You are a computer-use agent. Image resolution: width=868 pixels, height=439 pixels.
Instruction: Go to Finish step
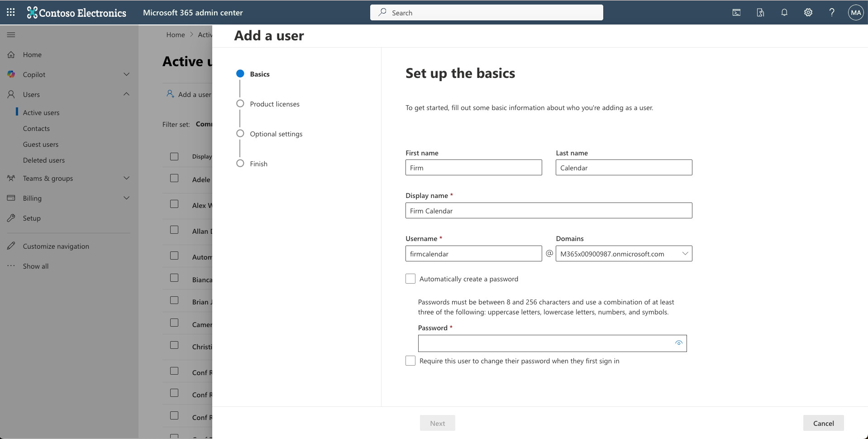[x=252, y=164]
